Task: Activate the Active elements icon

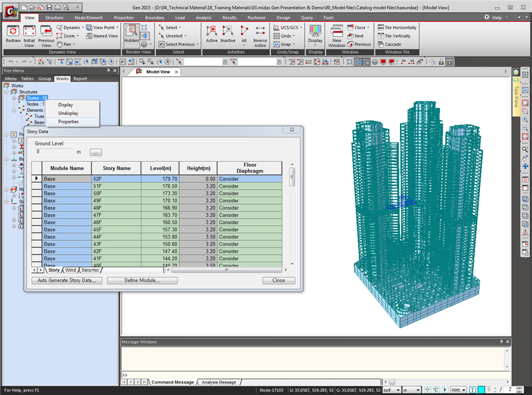Action: point(211,31)
